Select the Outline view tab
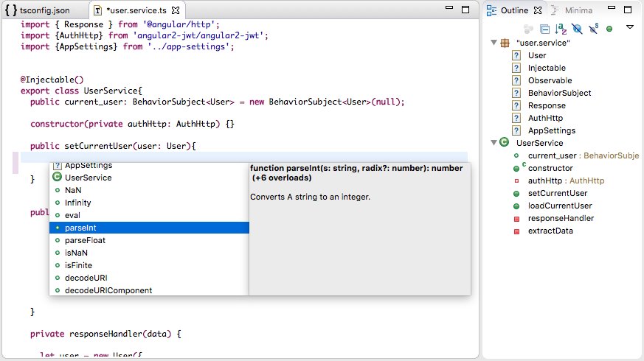The image size is (644, 361). coord(514,10)
